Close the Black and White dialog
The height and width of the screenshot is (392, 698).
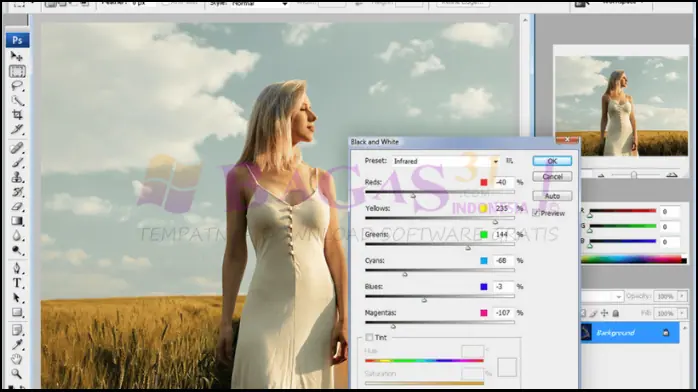click(567, 139)
